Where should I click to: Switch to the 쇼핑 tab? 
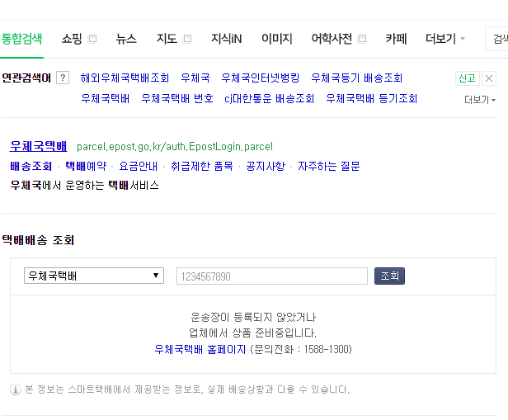[72, 39]
